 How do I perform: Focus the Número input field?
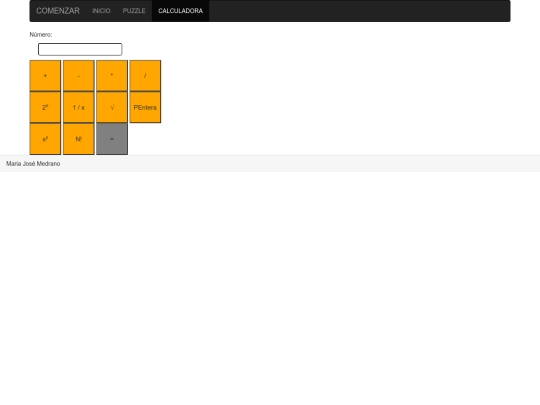tap(80, 49)
